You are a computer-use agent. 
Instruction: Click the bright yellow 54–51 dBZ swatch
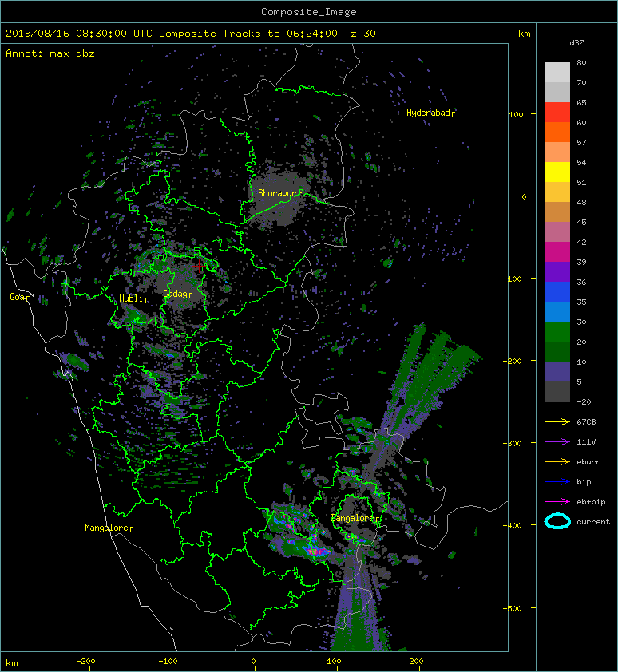(557, 172)
